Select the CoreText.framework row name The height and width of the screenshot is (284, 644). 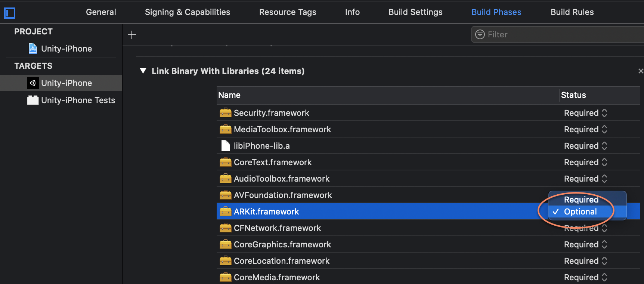(273, 162)
